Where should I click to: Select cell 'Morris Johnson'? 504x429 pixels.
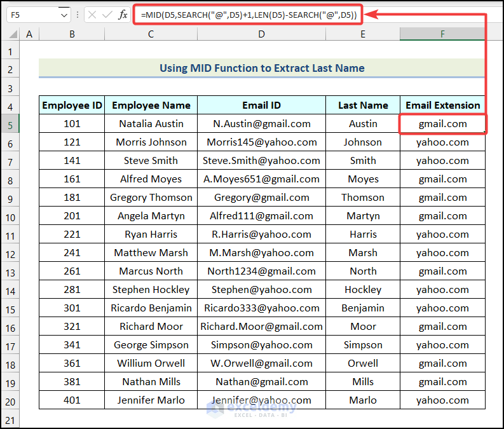[151, 142]
